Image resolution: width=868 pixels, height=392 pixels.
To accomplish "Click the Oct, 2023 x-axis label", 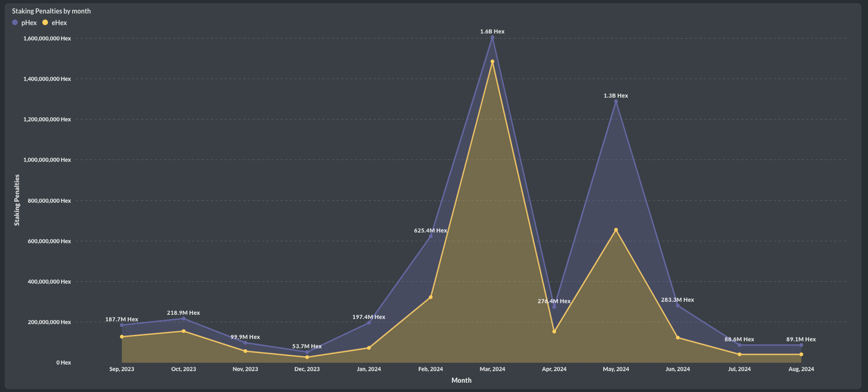I will [183, 369].
